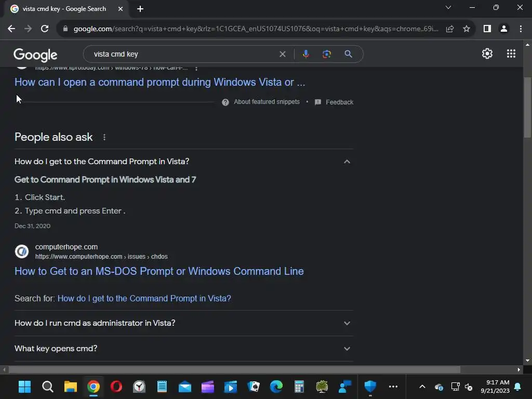The width and height of the screenshot is (532, 399).
Task: Open Google quick settings gear
Action: click(487, 54)
